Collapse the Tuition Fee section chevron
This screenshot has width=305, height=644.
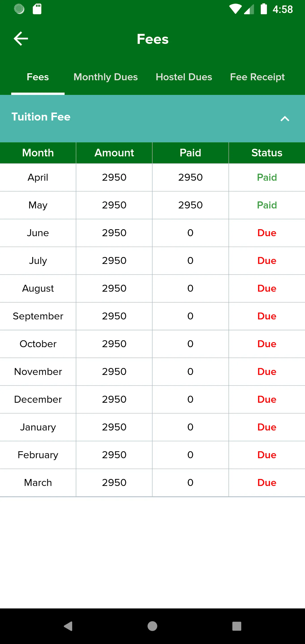point(285,119)
